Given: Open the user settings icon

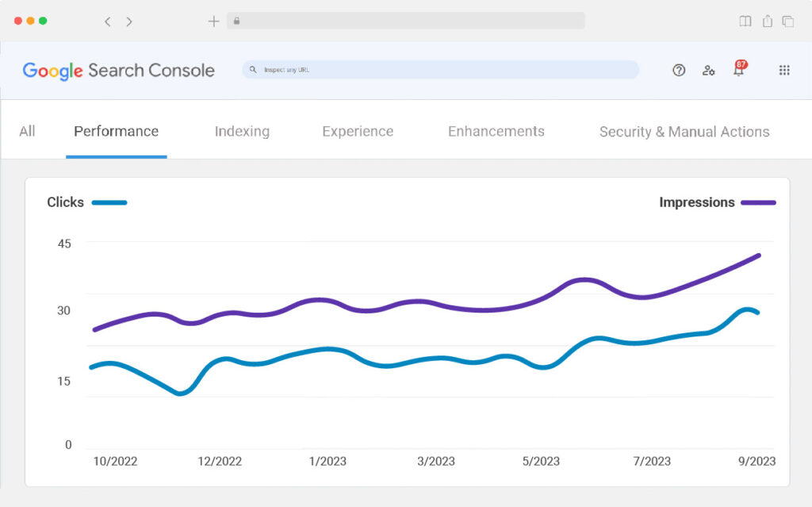Looking at the screenshot, I should (708, 70).
